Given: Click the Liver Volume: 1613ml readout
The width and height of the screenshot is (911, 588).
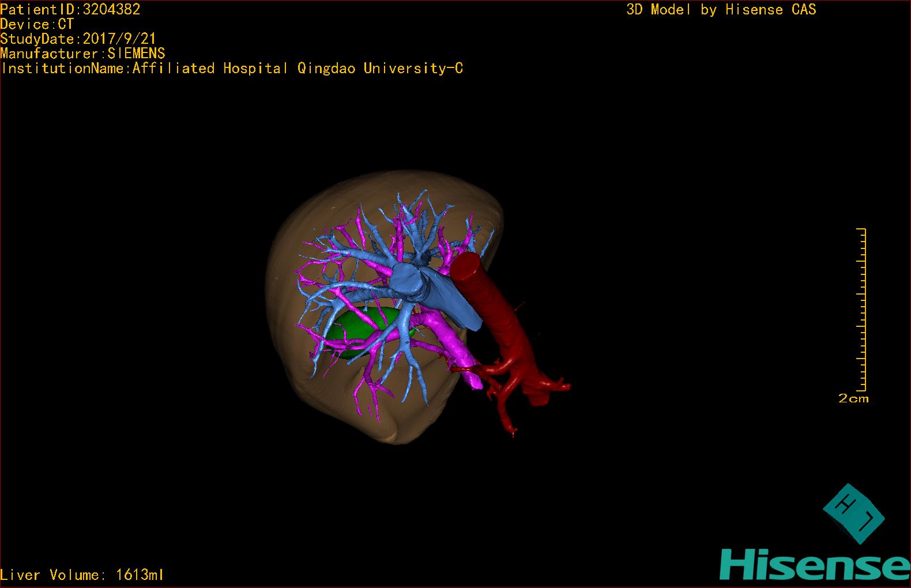Looking at the screenshot, I should pos(82,575).
